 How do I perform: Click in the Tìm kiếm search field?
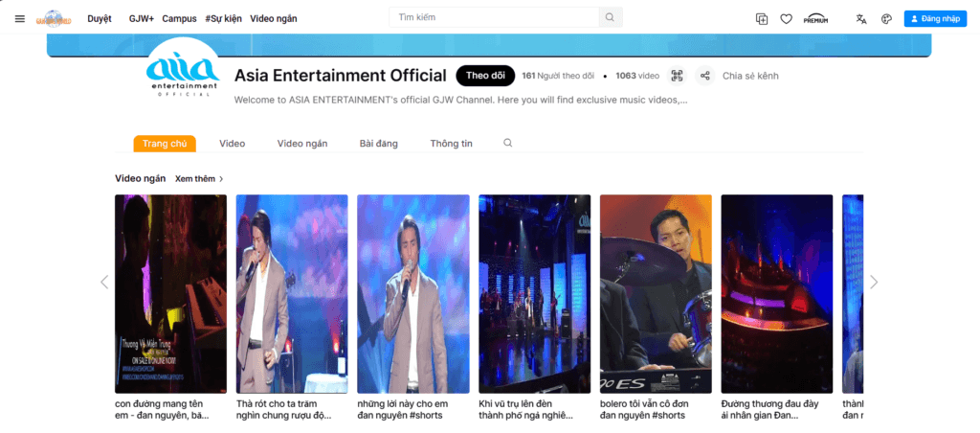(494, 17)
